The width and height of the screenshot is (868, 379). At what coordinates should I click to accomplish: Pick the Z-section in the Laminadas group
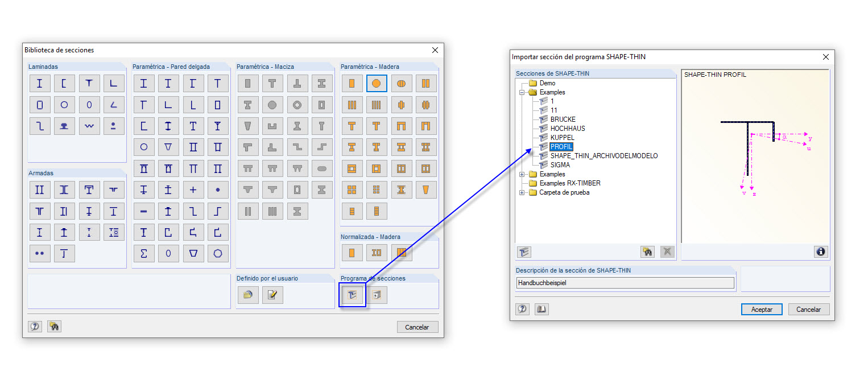[39, 126]
